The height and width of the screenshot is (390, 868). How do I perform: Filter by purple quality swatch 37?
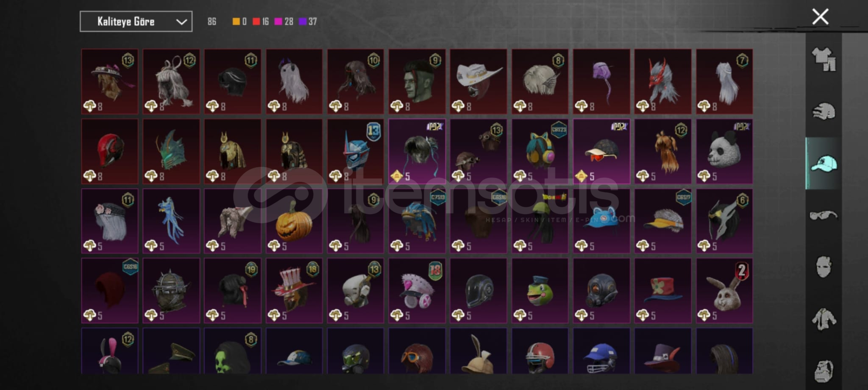click(308, 21)
